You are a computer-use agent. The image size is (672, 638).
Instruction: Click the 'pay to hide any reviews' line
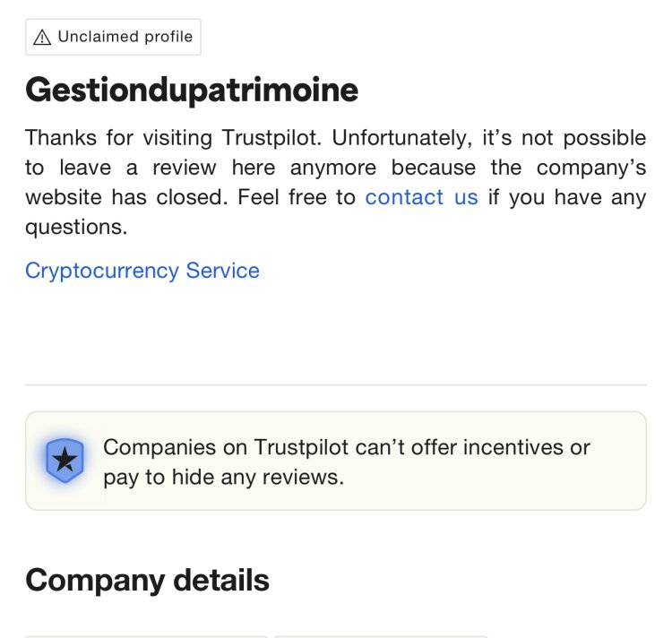click(224, 477)
